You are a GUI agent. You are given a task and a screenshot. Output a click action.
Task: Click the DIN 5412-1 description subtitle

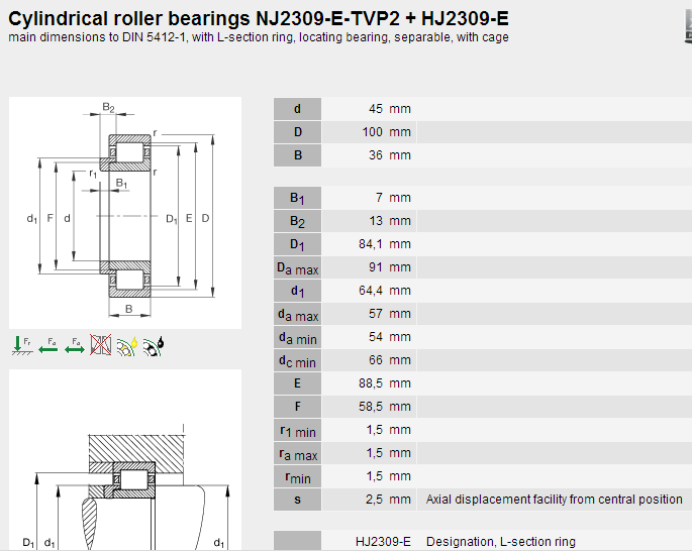point(258,37)
